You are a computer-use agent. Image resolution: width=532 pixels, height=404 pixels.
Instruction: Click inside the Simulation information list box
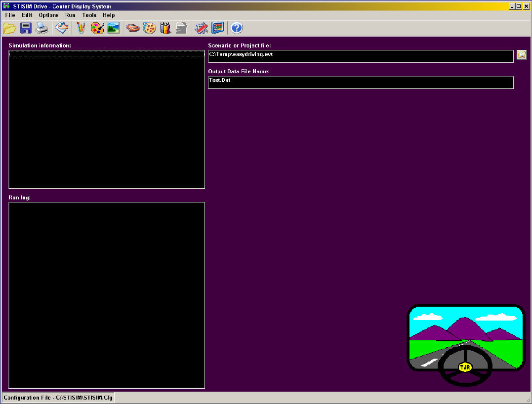pyautogui.click(x=107, y=120)
